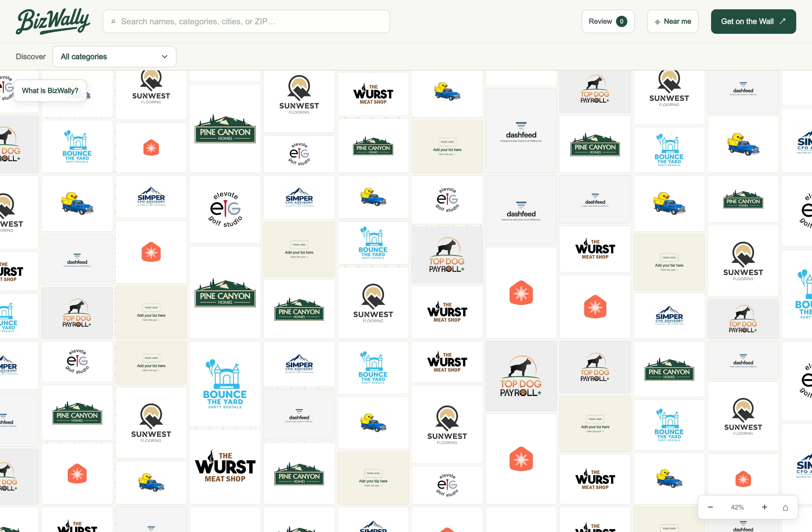
Task: Click the Discover label
Action: point(31,57)
